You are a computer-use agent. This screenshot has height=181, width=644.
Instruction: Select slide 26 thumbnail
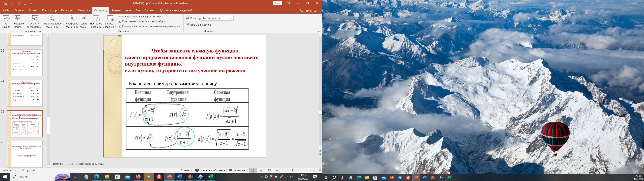pyautogui.click(x=25, y=154)
